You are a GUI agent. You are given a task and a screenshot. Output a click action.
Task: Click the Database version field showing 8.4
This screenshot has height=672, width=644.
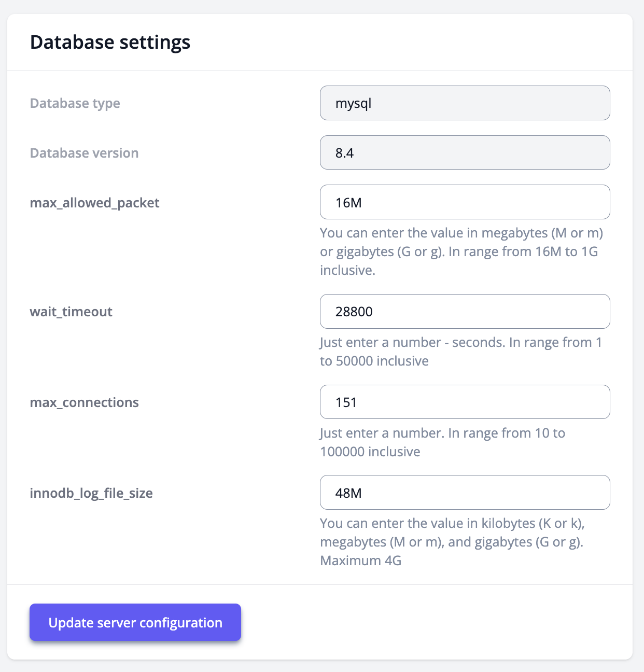(x=465, y=153)
